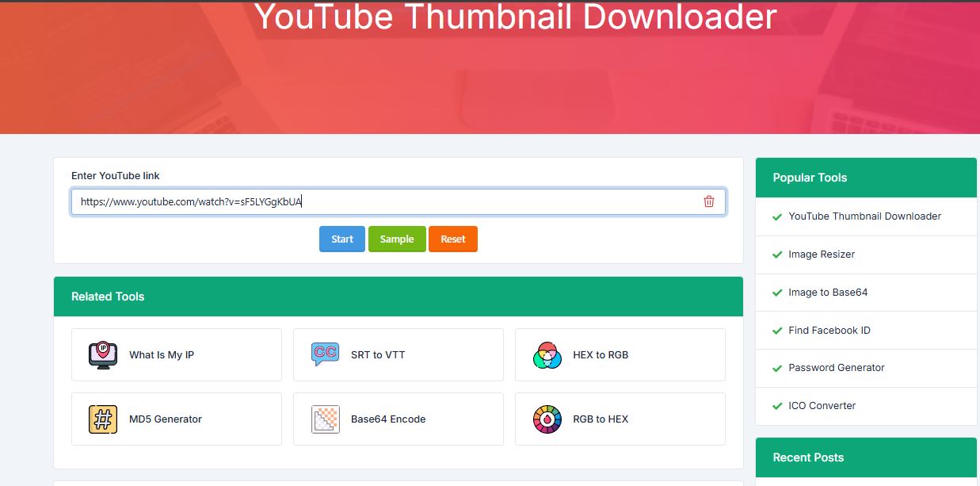Click the HEX to RGB color circles icon

(547, 355)
